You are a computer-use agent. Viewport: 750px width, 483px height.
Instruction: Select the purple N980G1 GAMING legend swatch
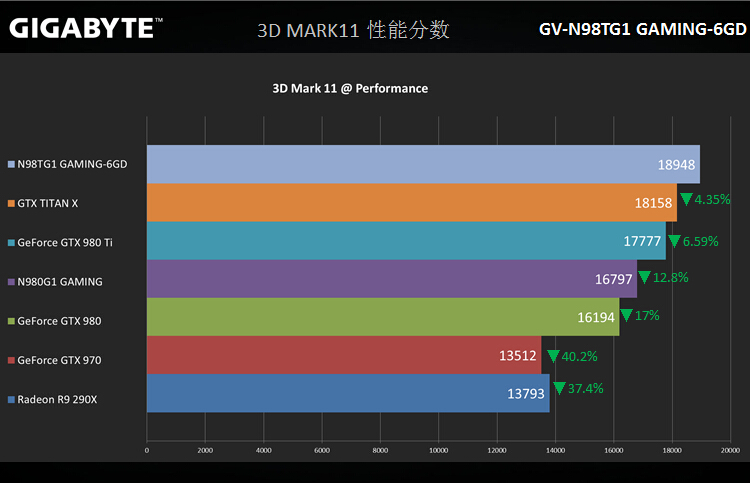pos(11,282)
